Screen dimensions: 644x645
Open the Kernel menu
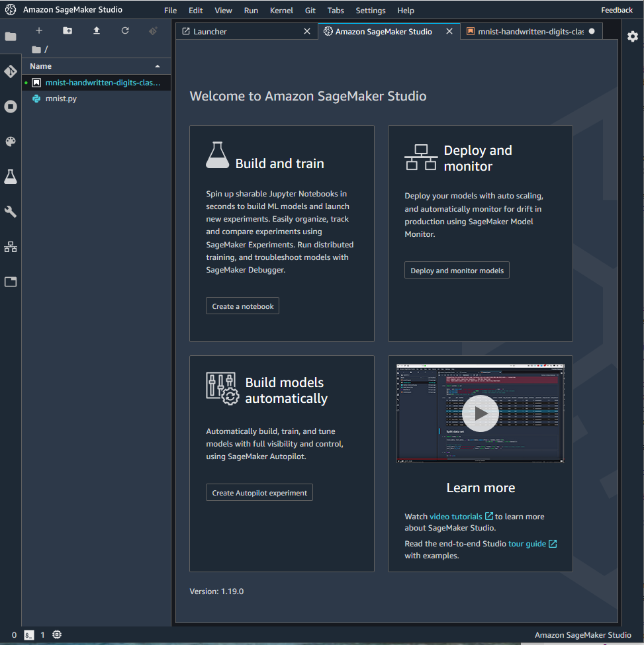(281, 11)
